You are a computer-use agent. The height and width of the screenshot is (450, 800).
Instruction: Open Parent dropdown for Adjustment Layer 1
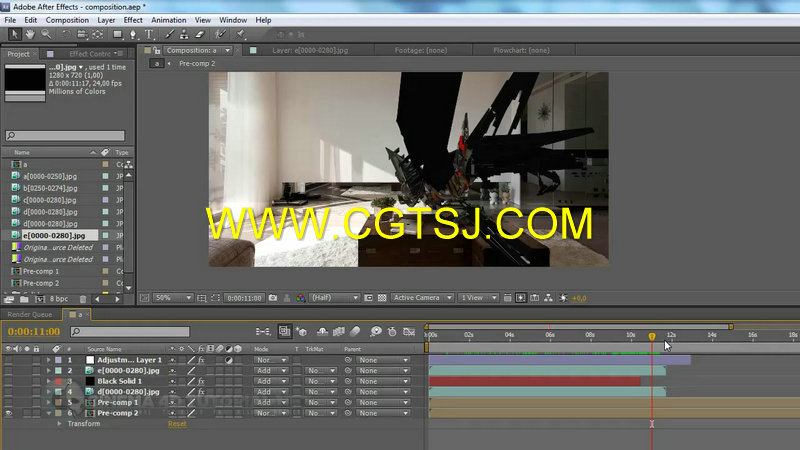click(383, 360)
